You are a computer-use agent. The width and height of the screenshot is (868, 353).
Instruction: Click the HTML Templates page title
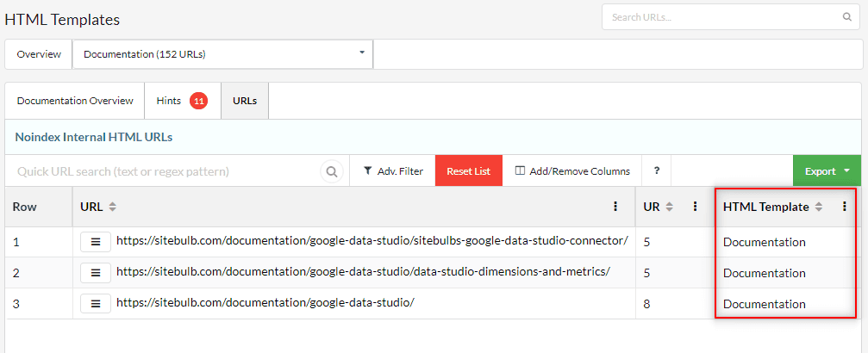pos(62,20)
